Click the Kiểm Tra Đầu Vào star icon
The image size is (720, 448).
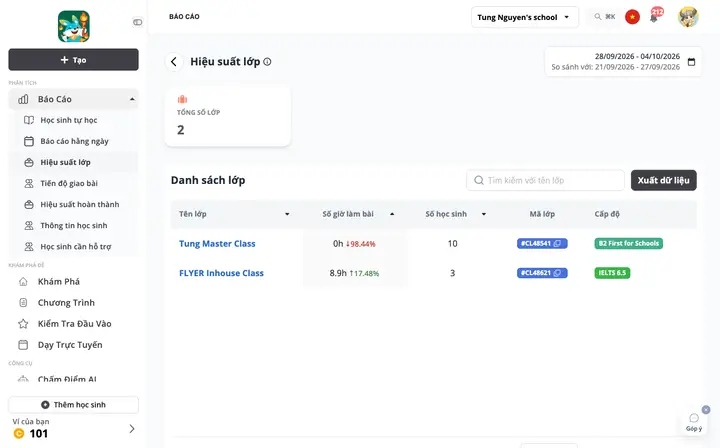coord(23,324)
